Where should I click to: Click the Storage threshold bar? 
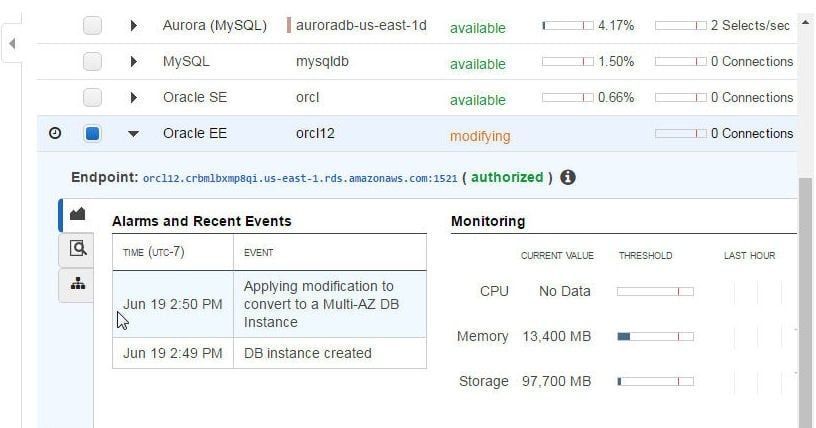[x=655, y=382]
